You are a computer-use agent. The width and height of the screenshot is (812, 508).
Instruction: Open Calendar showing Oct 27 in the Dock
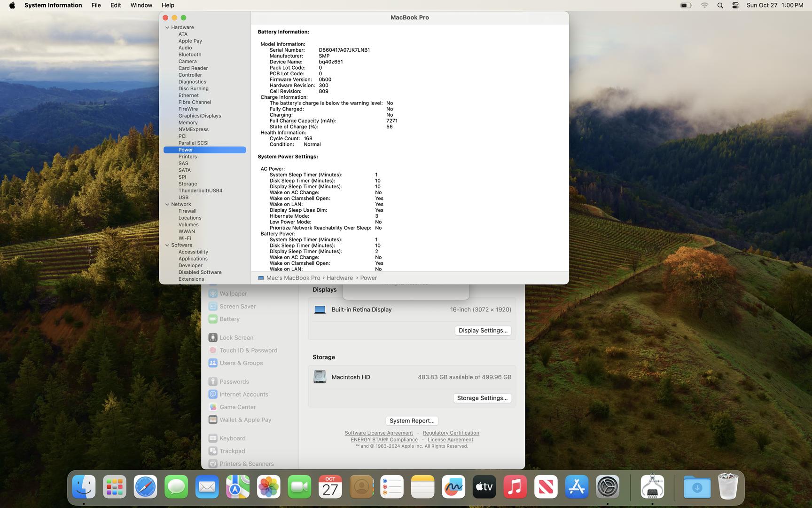point(330,487)
